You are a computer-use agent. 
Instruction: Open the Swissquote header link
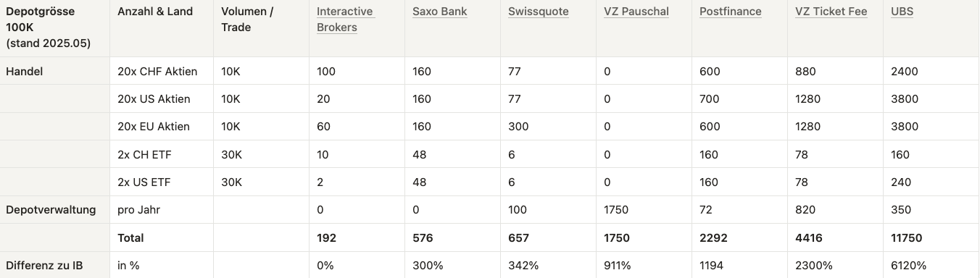click(x=539, y=12)
